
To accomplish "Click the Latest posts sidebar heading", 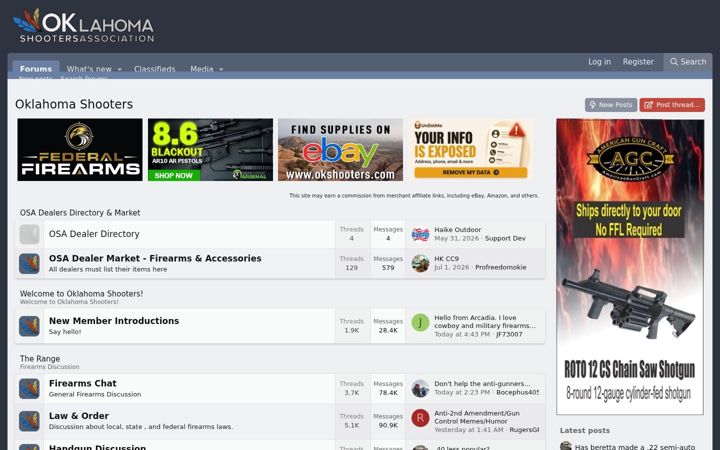I will 585,430.
